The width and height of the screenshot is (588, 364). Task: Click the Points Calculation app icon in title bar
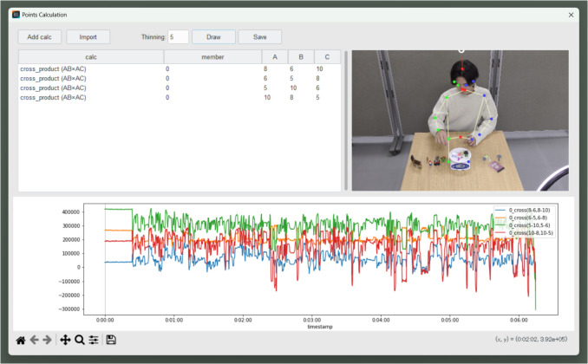(x=16, y=15)
